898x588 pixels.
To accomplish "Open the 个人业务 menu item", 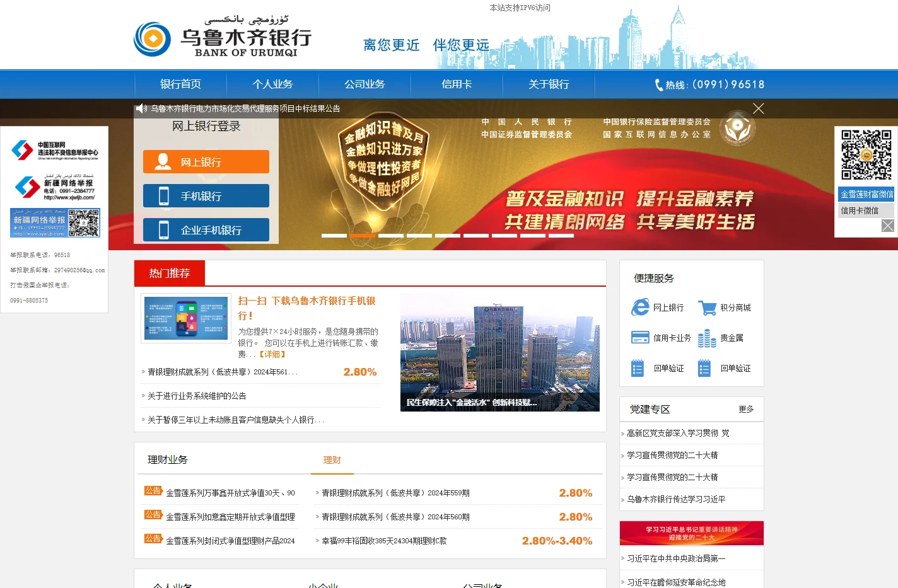I will tap(272, 84).
